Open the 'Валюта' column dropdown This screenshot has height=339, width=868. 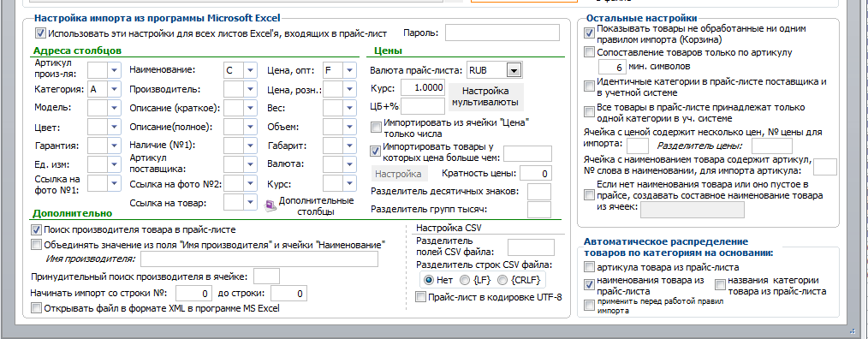point(349,164)
